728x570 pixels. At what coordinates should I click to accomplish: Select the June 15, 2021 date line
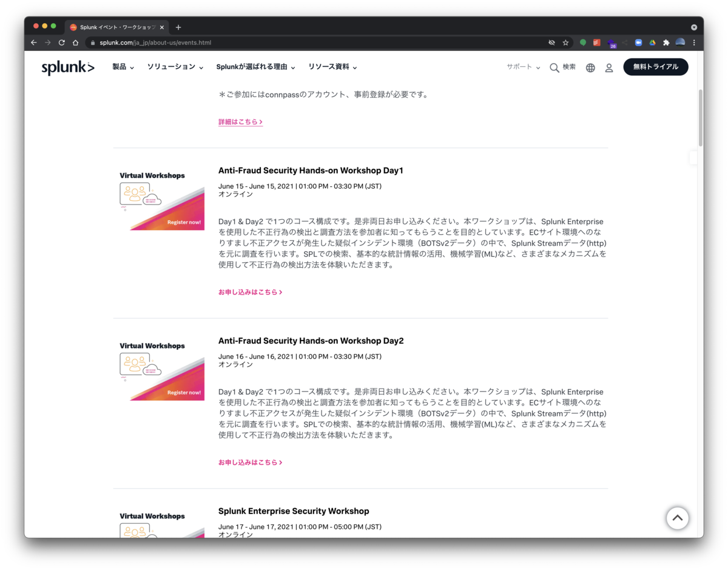300,186
